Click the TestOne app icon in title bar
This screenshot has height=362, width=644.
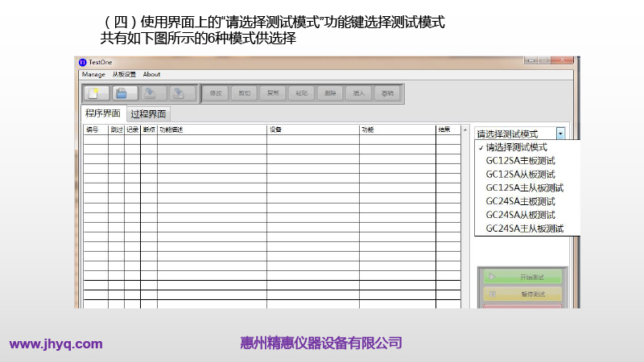[x=83, y=63]
